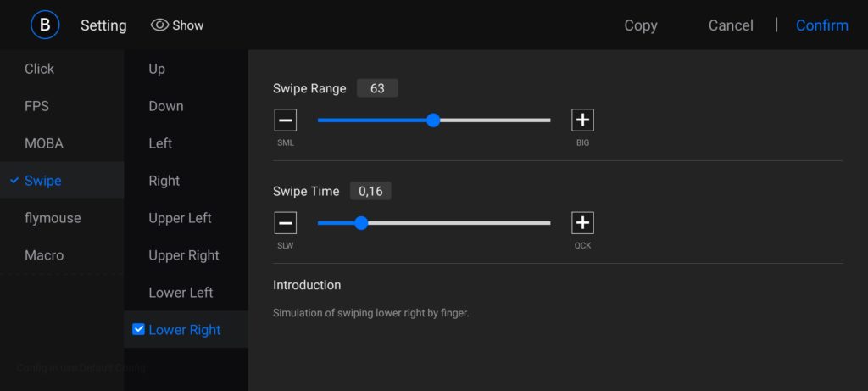Increase Swipe Range with plus icon
868x391 pixels.
pyautogui.click(x=582, y=120)
